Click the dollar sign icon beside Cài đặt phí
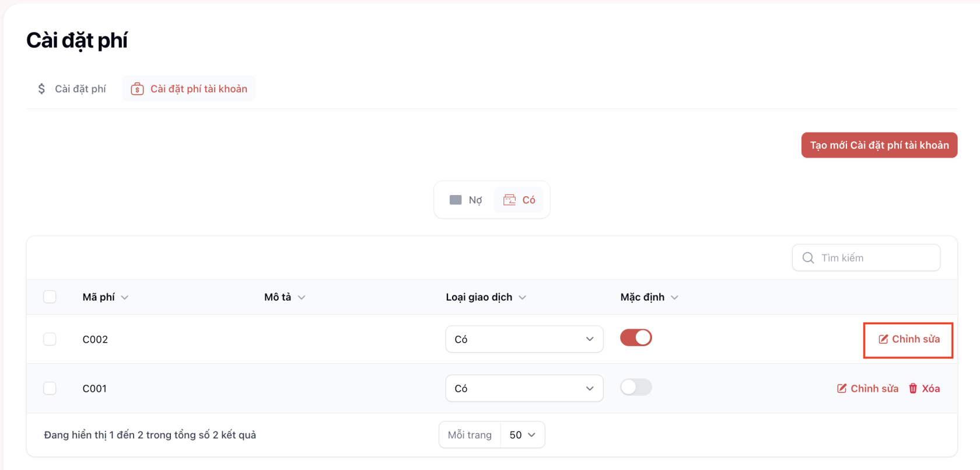The width and height of the screenshot is (980, 470). coord(41,89)
